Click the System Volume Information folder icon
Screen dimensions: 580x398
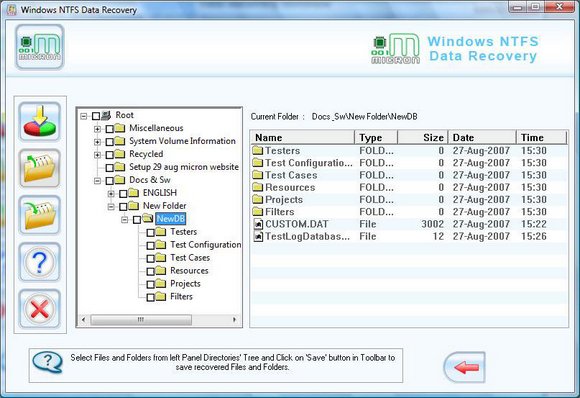pyautogui.click(x=119, y=141)
